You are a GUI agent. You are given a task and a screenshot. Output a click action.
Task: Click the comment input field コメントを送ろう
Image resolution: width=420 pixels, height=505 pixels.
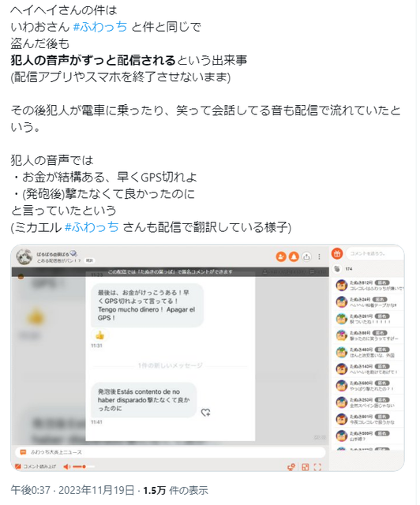[374, 253]
